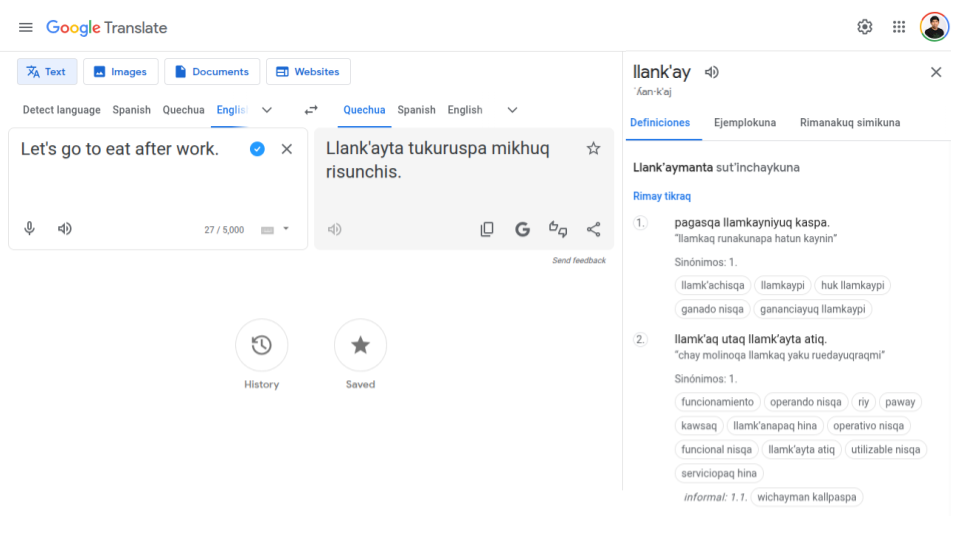Select Spanish as target language
This screenshot has height=540, width=960.
(416, 110)
